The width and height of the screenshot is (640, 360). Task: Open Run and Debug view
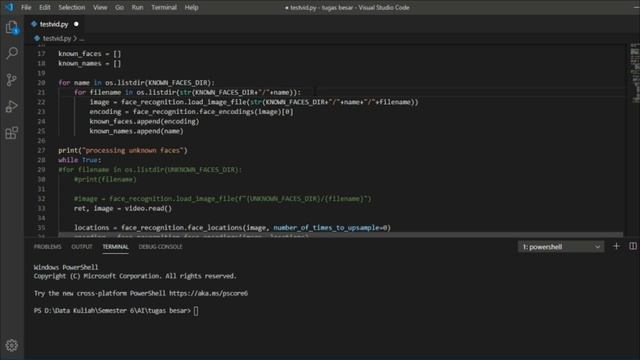pos(12,106)
